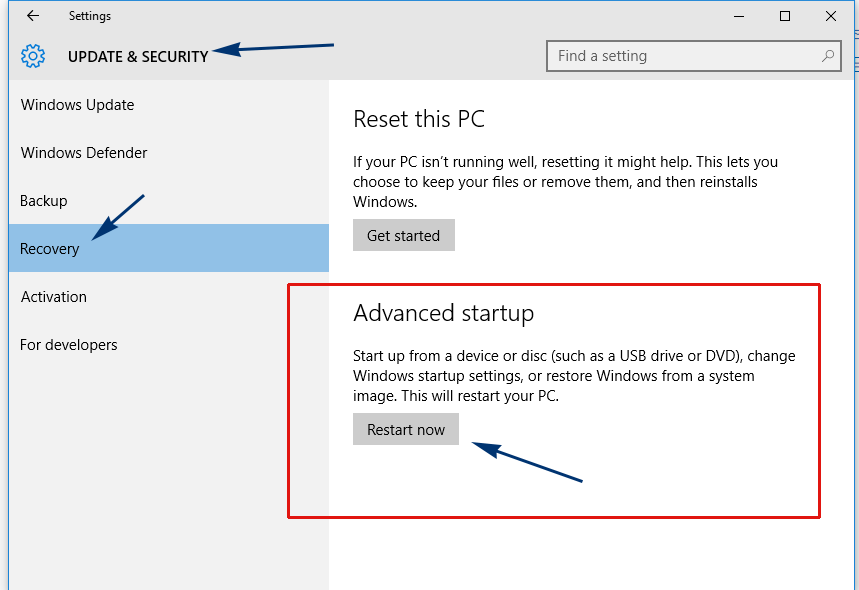Screen dimensions: 859x590
Task: Maximize the Settings window
Action: tap(785, 16)
